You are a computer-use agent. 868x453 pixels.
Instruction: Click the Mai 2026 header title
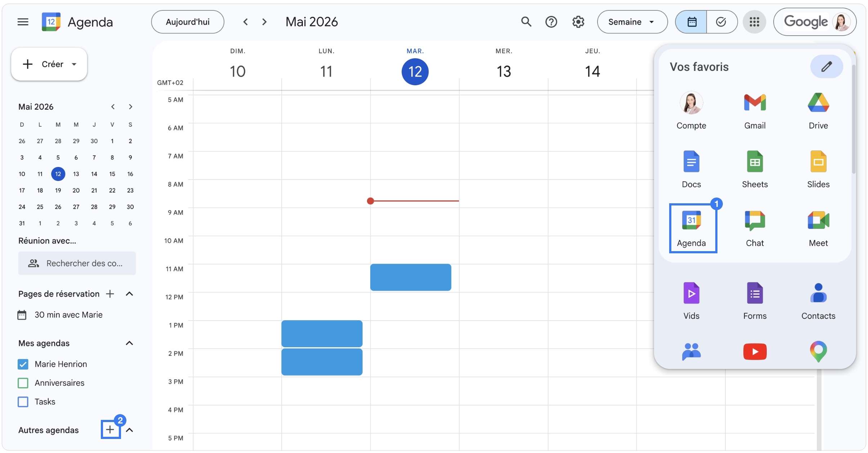[312, 22]
